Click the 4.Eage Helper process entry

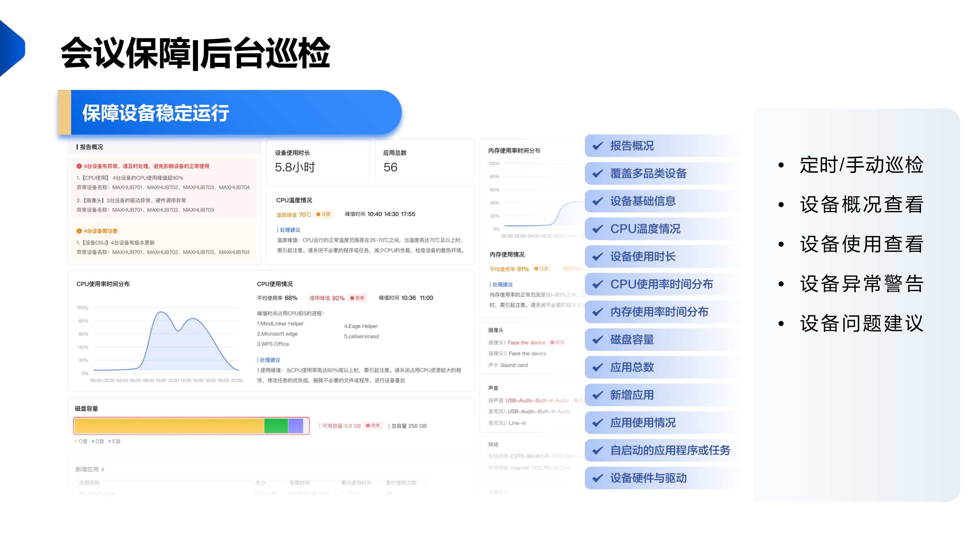(x=361, y=326)
